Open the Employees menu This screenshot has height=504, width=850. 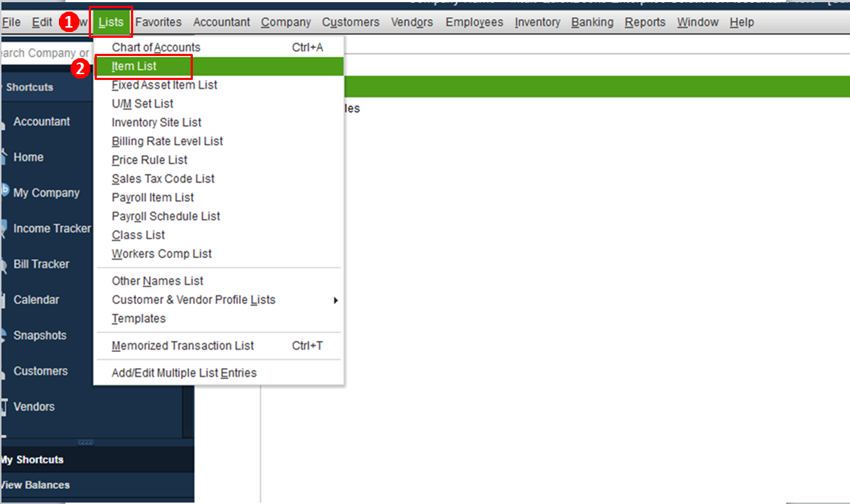(x=474, y=23)
